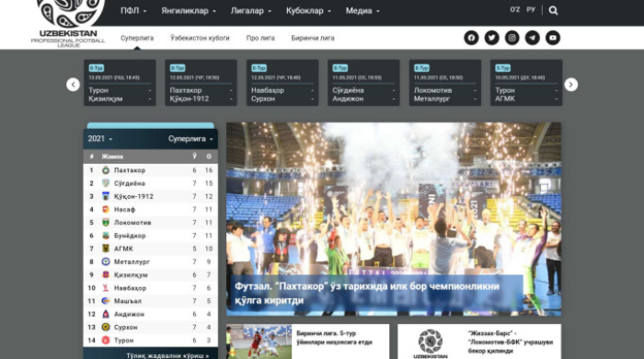
Task: Show previous matches with left carousel arrow
Action: [73, 85]
